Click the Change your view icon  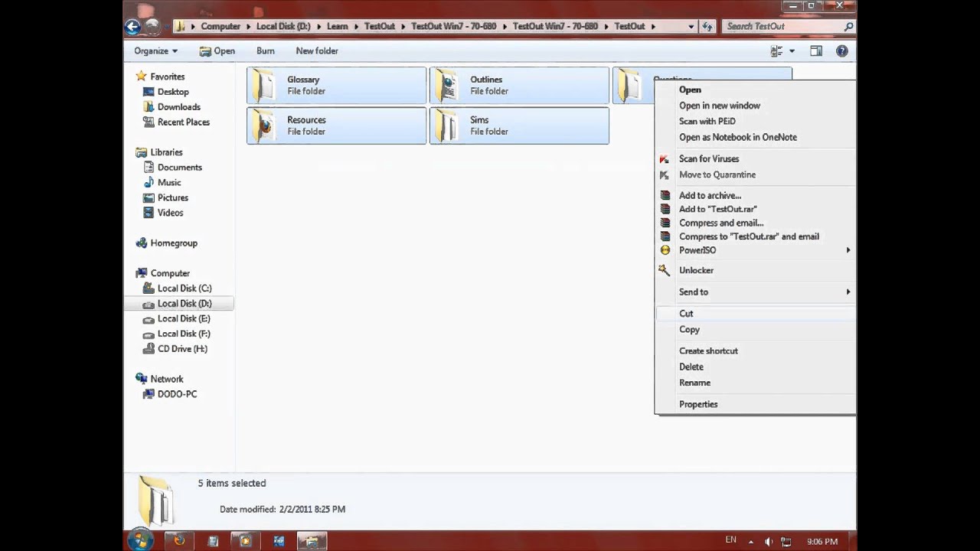click(x=776, y=51)
